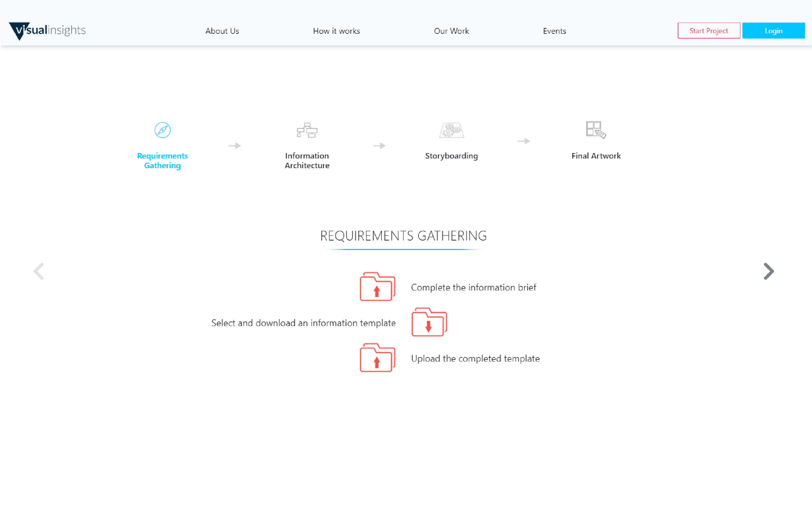The width and height of the screenshot is (812, 518).
Task: Go to previous slide with left chevron
Action: (x=39, y=271)
